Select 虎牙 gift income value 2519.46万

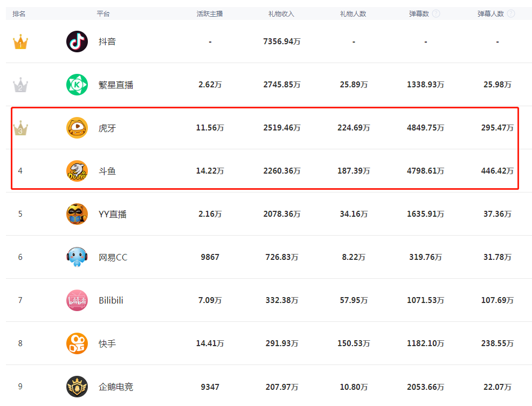282,128
